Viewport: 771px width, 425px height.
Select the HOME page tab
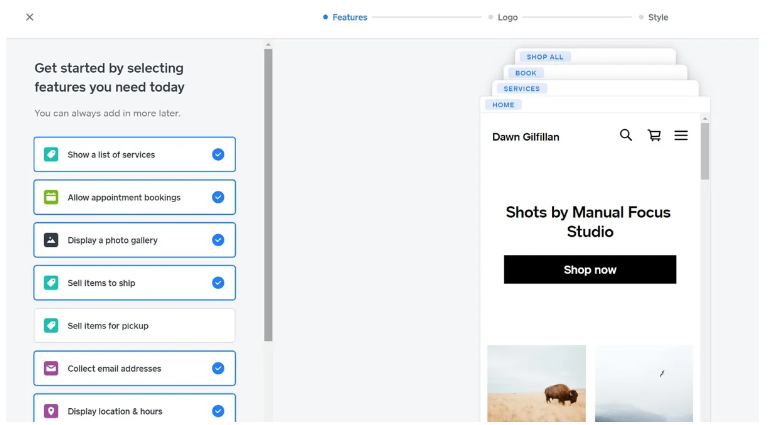pos(503,105)
